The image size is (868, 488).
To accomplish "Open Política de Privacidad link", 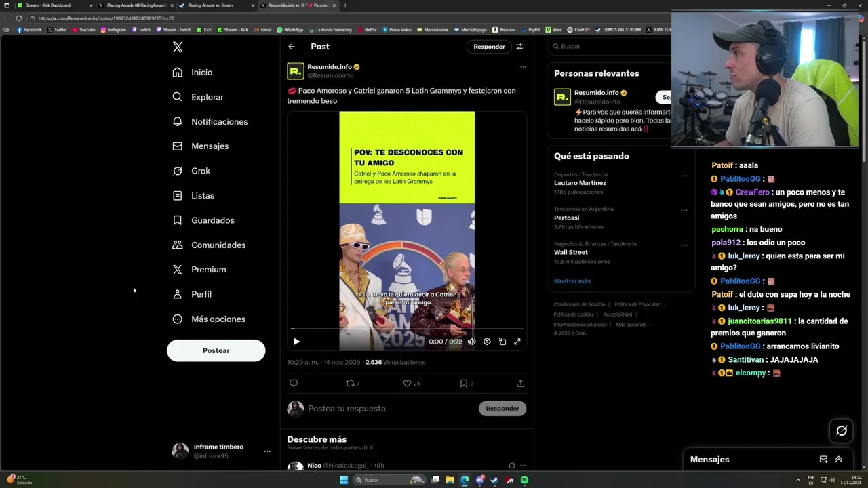I will coord(637,304).
